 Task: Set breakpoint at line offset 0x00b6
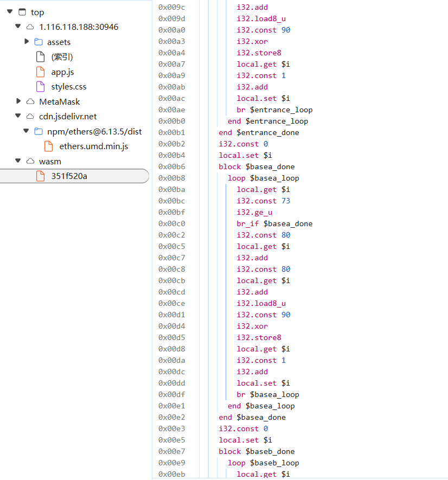(172, 167)
